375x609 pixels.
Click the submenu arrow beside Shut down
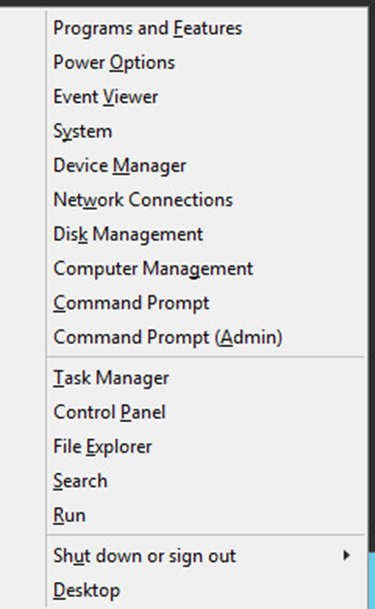click(x=346, y=555)
